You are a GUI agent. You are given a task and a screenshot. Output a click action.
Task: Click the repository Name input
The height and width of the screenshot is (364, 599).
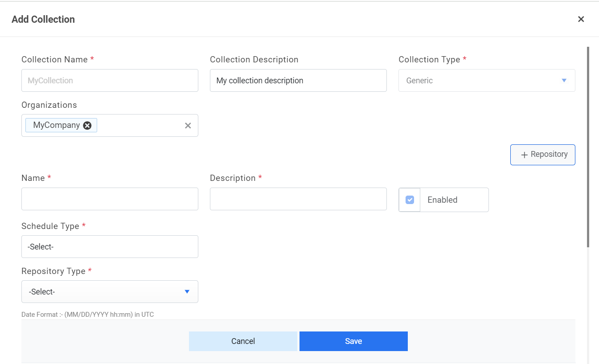point(110,199)
